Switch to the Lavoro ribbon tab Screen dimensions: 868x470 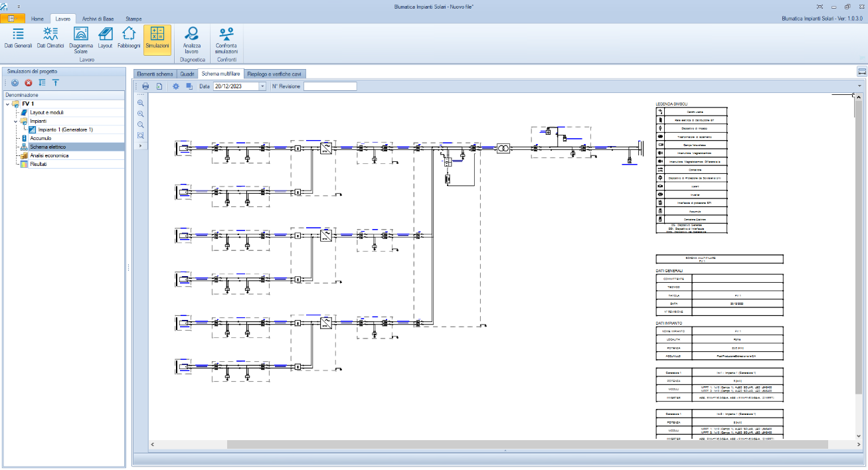click(x=63, y=19)
